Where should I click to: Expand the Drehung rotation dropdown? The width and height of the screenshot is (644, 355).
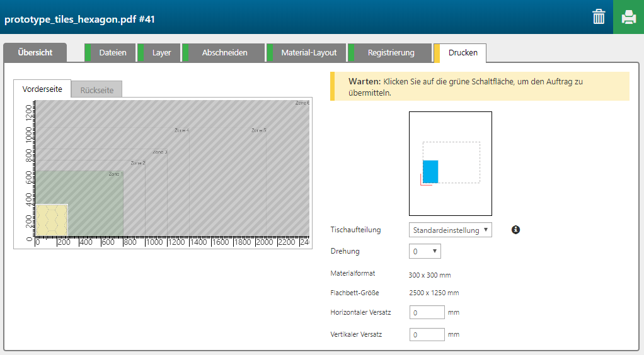coord(425,251)
